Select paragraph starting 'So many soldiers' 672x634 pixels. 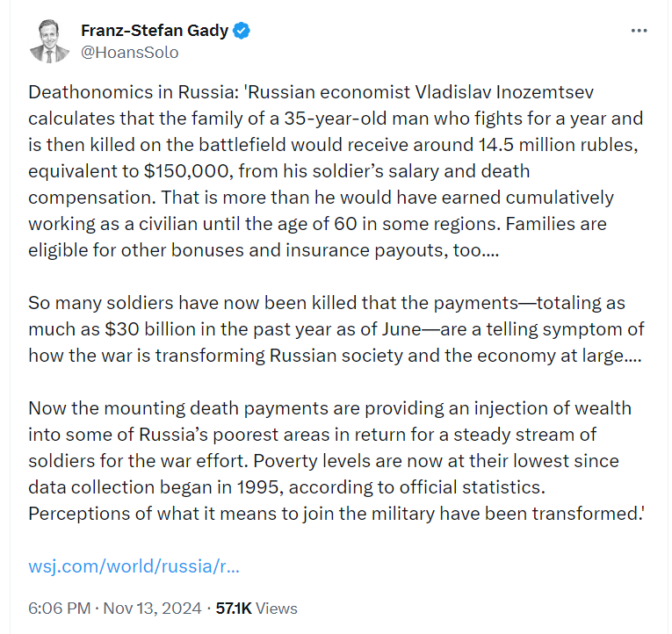click(x=336, y=329)
